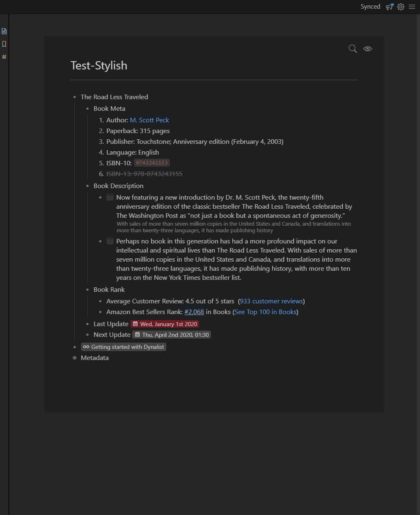Collapse the Book Meta bullet
The image size is (420, 515).
[x=88, y=109]
